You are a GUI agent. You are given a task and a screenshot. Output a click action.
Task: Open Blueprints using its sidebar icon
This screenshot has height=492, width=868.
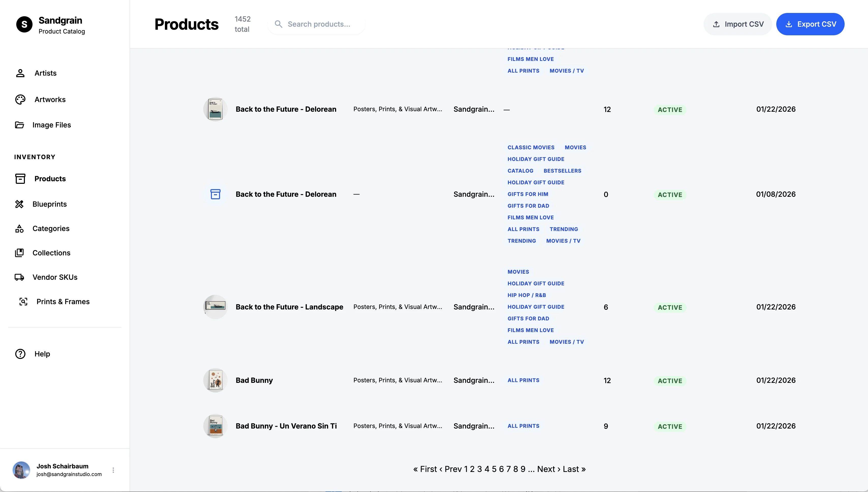tap(20, 204)
